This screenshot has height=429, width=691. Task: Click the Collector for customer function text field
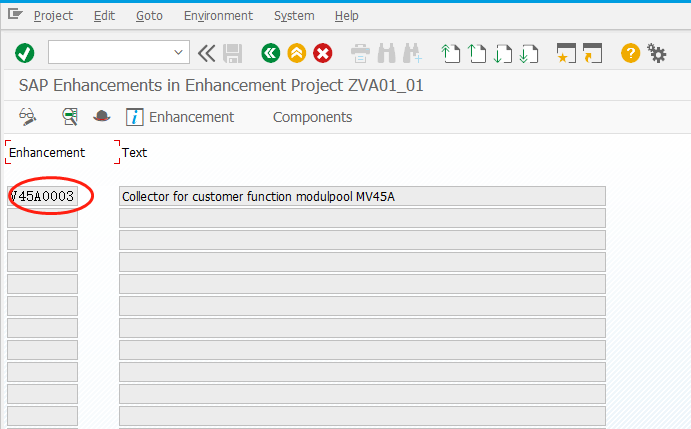361,196
